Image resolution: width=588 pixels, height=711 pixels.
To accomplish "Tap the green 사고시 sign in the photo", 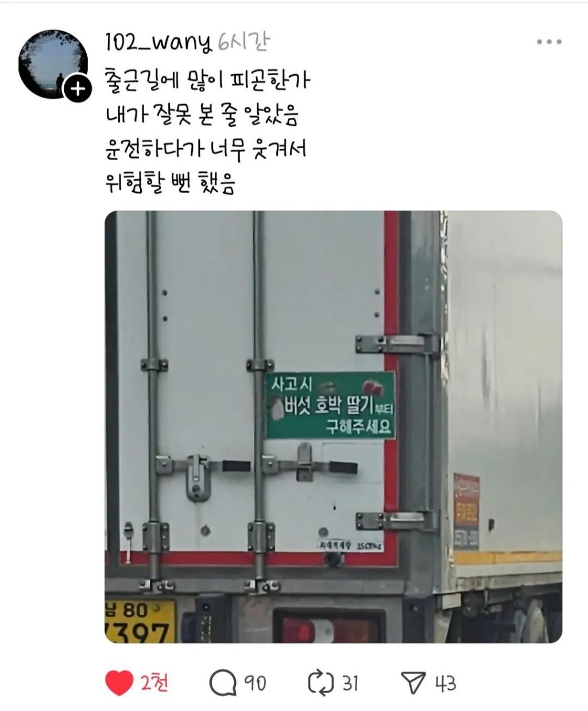I will coord(330,405).
